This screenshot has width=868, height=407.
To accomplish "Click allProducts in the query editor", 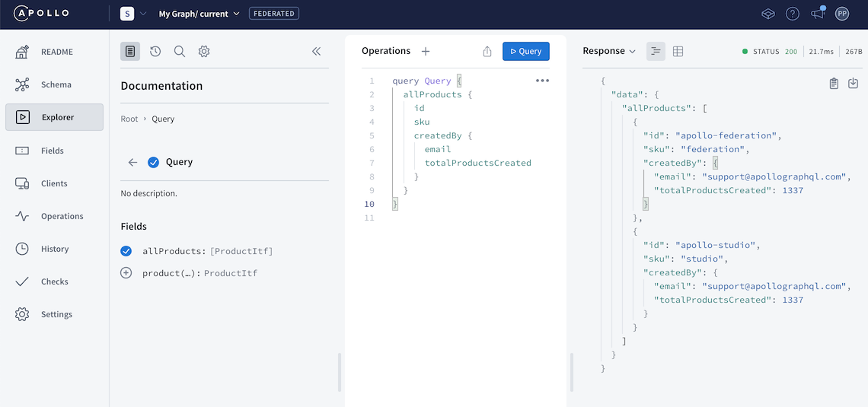I will coord(432,94).
